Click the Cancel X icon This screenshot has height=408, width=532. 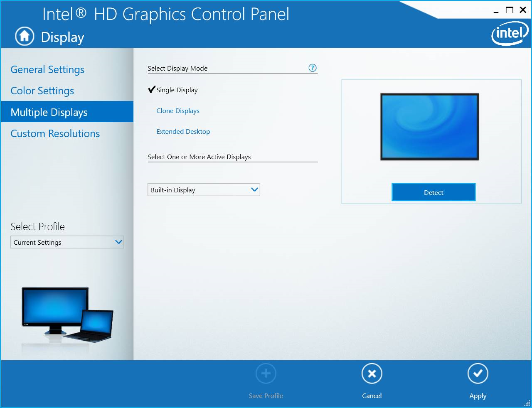tap(372, 374)
